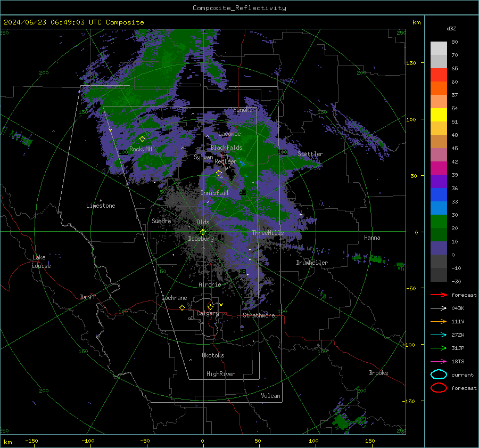Click the red forecast arrow in legend

tap(439, 295)
